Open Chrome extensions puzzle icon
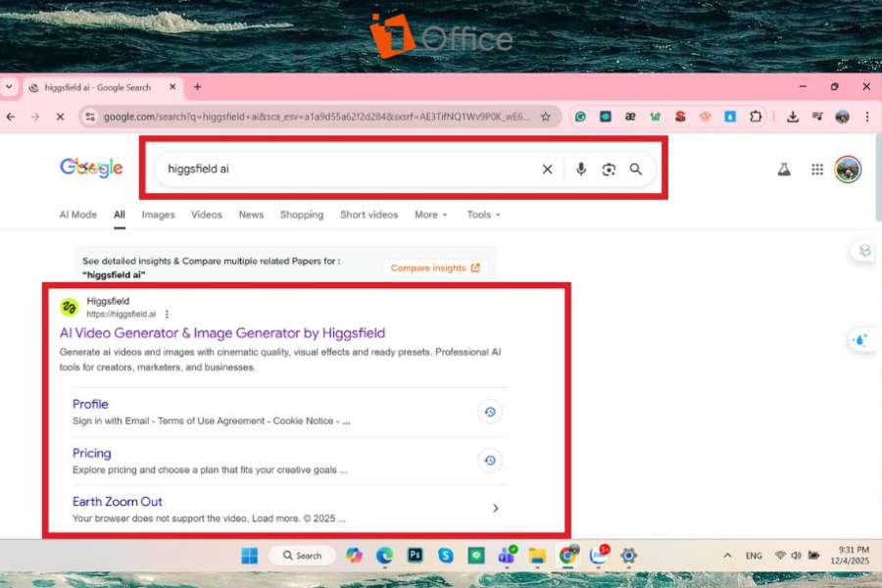 click(x=756, y=117)
